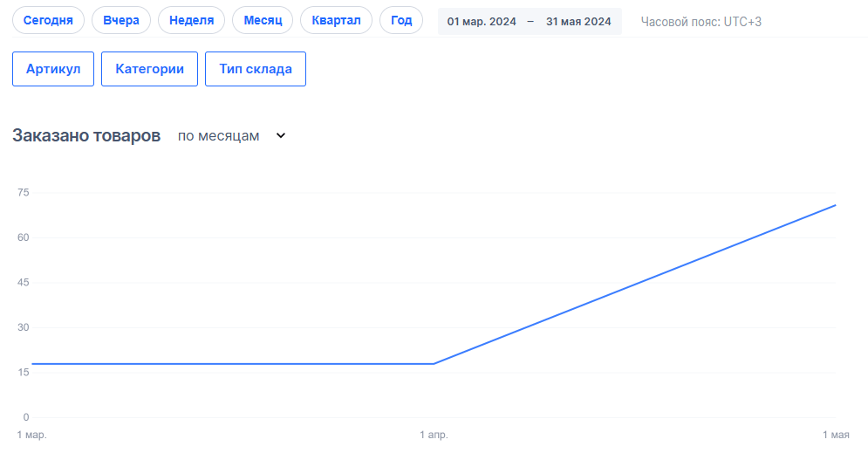The height and width of the screenshot is (467, 868).
Task: Click the 'Заказано товаров' chart heading
Action: pos(86,136)
